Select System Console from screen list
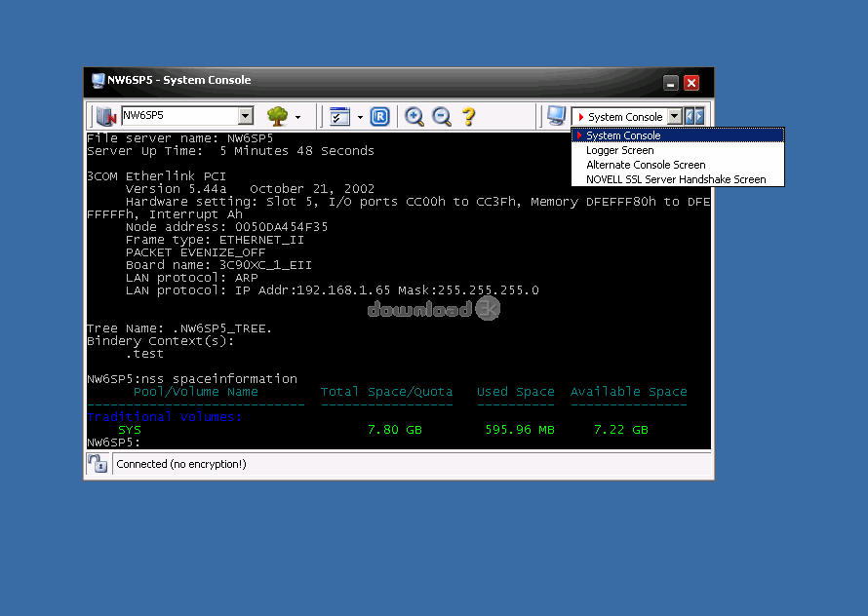Screen dimensions: 868x616 [x=623, y=135]
